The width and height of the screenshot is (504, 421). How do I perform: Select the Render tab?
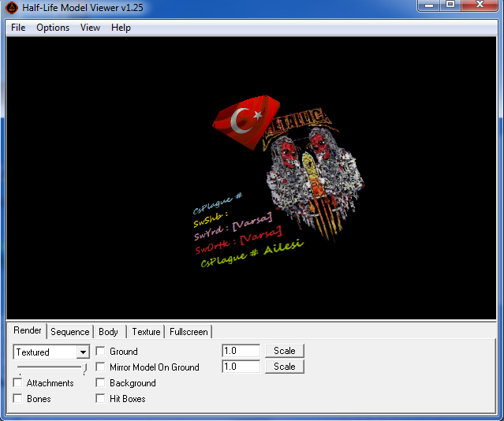coord(28,331)
